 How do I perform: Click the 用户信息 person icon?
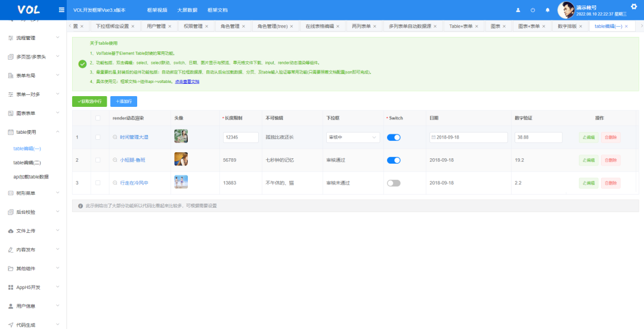click(11, 306)
